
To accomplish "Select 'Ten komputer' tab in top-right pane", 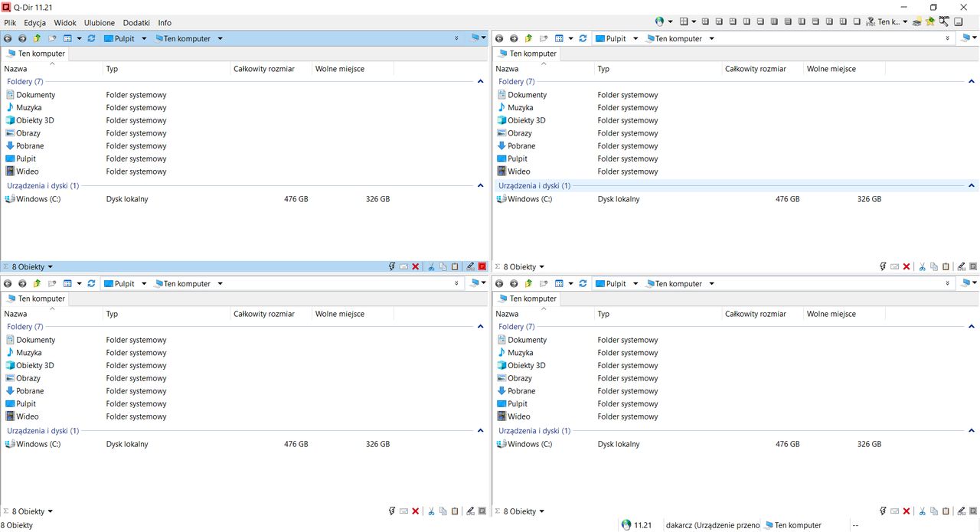I will (527, 54).
